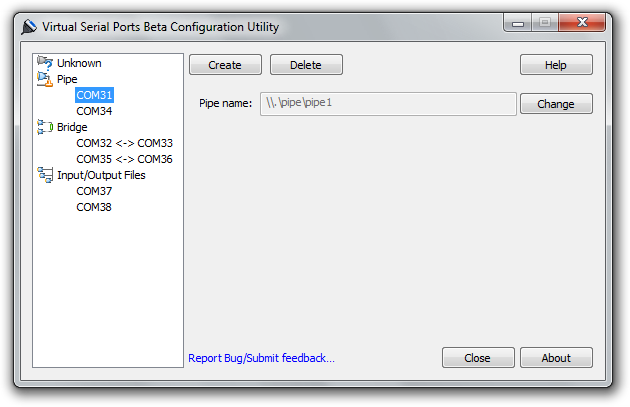Click the Unknown category question-mark icon
This screenshot has height=407, width=630.
[45, 63]
